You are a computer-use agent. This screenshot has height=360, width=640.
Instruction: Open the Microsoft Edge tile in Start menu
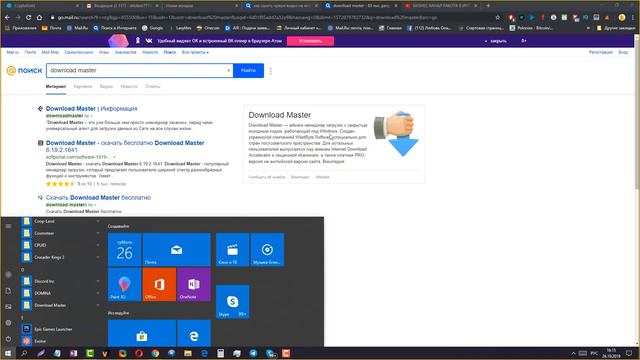194,333
